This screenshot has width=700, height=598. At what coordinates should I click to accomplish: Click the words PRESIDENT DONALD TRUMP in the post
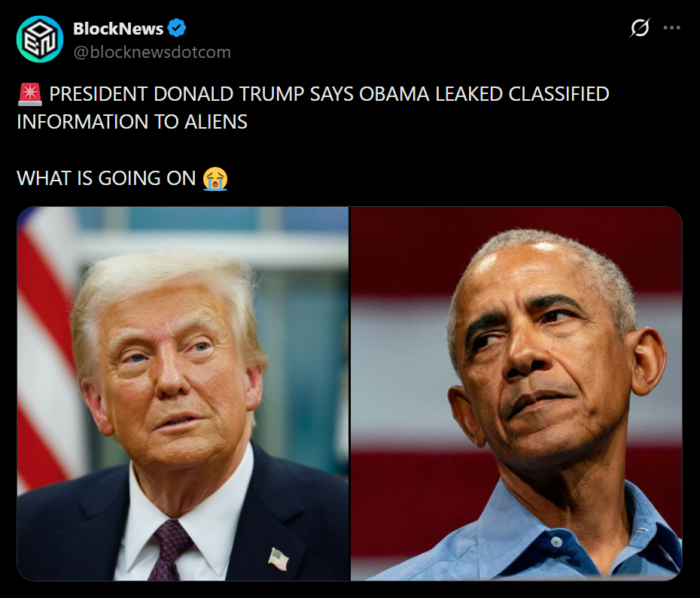[177, 94]
